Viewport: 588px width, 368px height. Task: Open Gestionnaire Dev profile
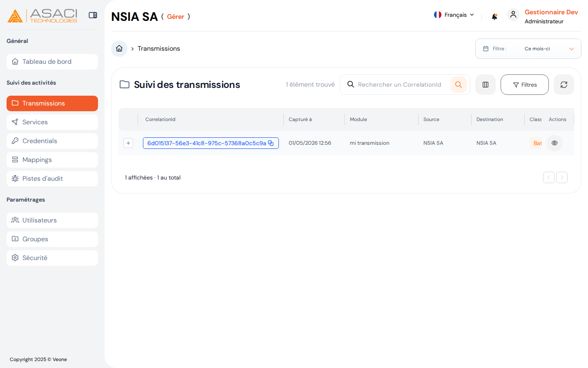551,12
